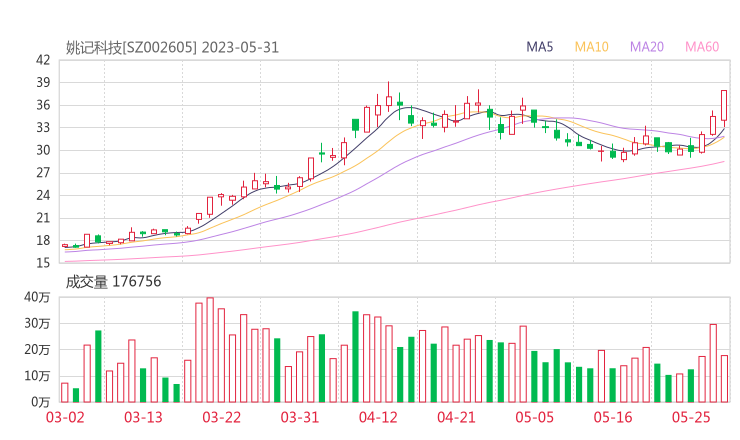Screen dimensions: 740x440
Task: Click the 04-21 date axis label
Action: coord(456,417)
